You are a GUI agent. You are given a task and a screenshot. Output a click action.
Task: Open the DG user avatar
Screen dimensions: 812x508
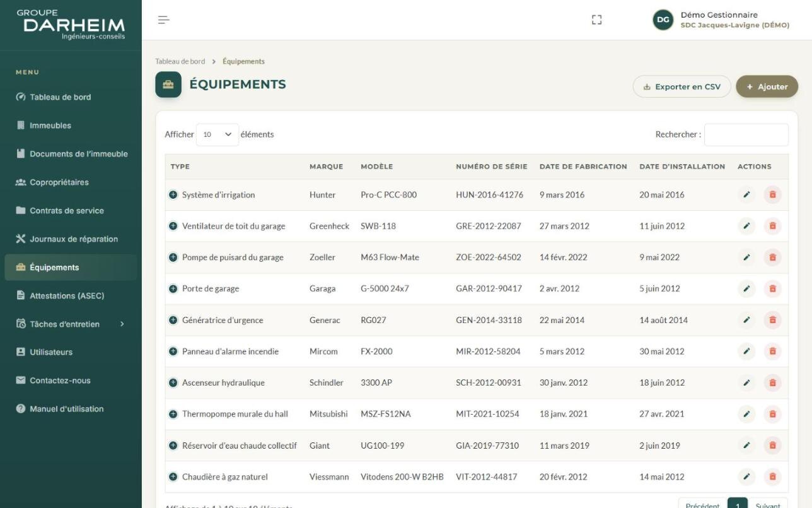(663, 20)
